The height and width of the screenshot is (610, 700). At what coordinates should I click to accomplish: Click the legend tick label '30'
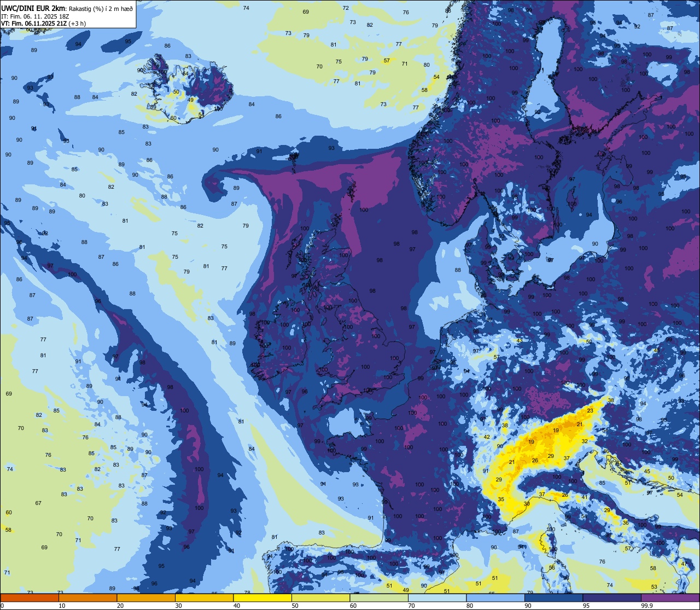tap(178, 606)
